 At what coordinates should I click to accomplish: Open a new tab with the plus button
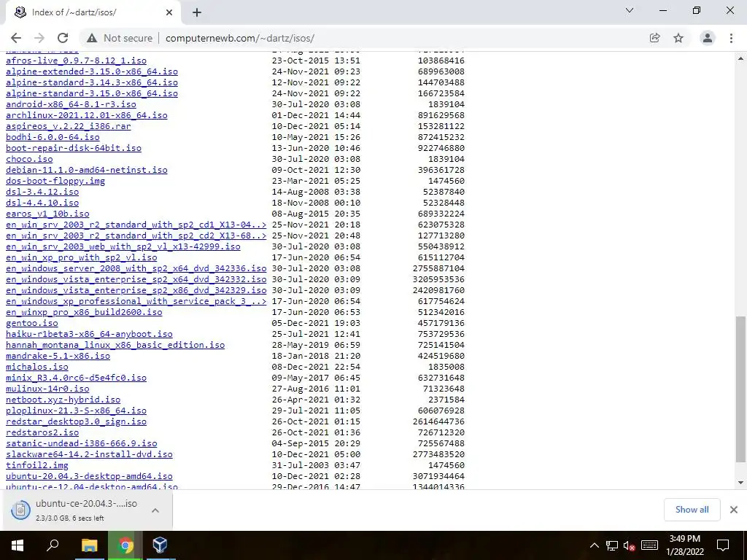pyautogui.click(x=197, y=12)
